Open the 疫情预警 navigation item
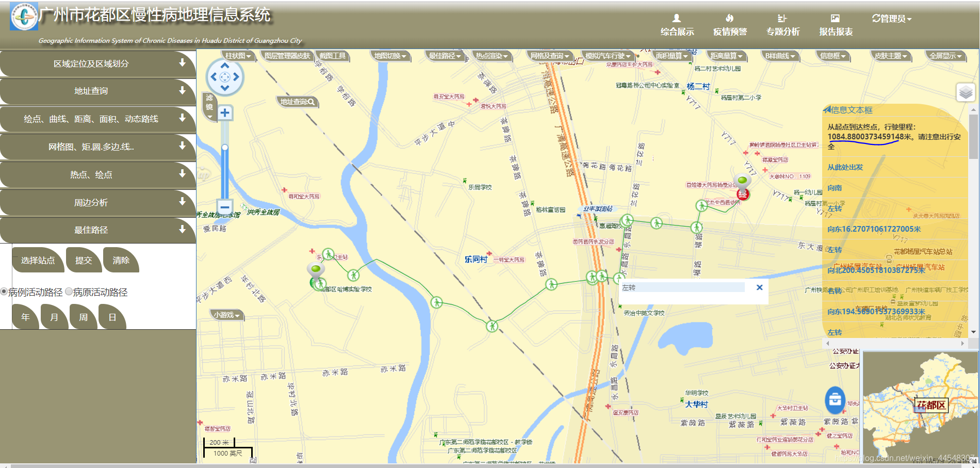 tap(730, 25)
